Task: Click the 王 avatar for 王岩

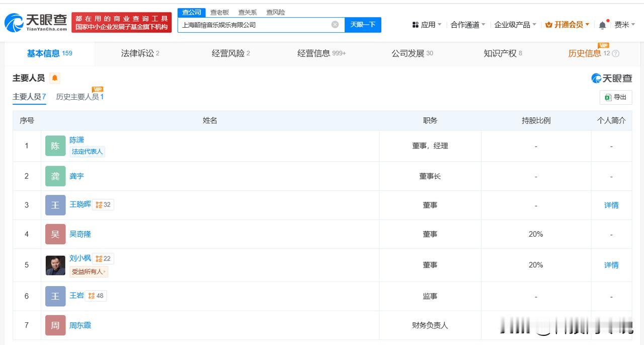Action: tap(55, 296)
